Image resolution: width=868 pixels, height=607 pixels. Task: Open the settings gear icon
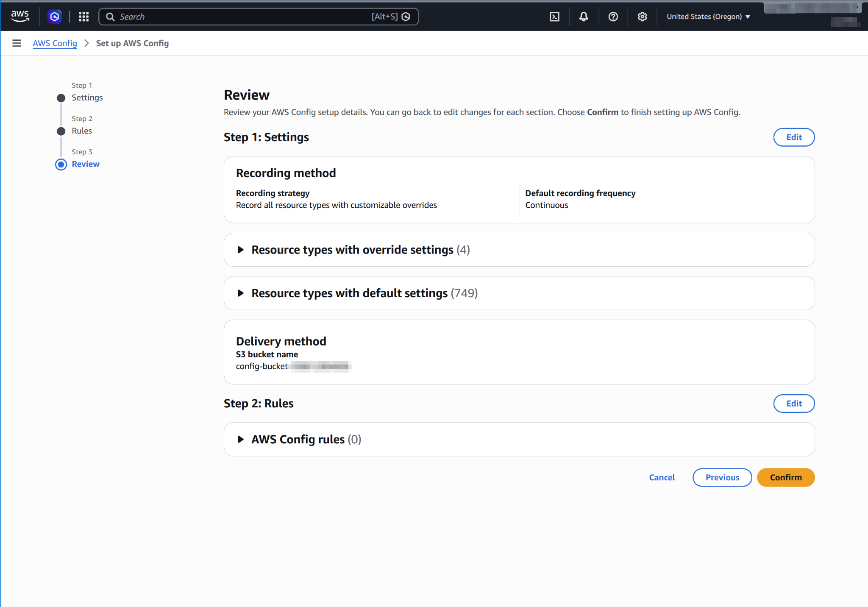coord(642,17)
